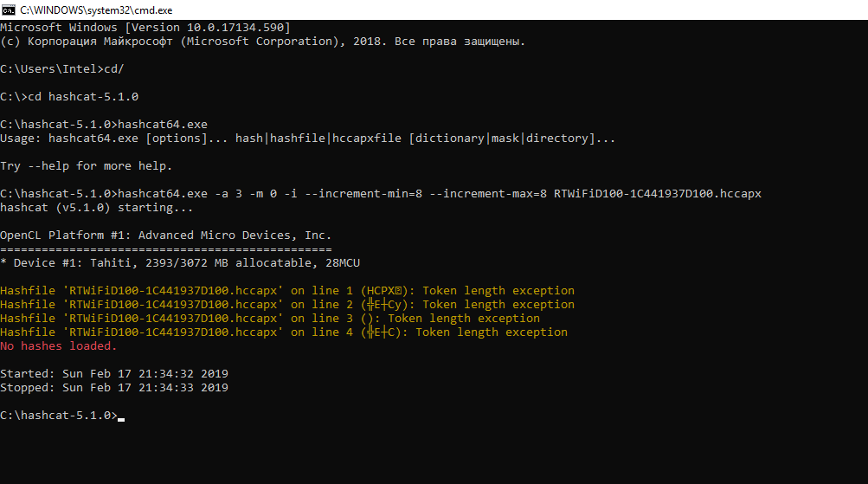Click the 'Stopped: Sun Feb 17 21:34:33 2019' line
The width and height of the screenshot is (868, 484).
pos(114,388)
